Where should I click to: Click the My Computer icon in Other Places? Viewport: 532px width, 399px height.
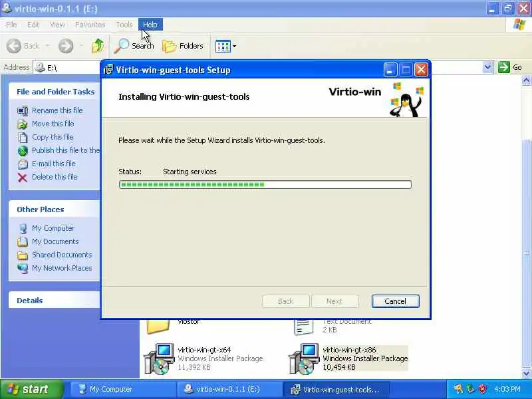(23, 228)
